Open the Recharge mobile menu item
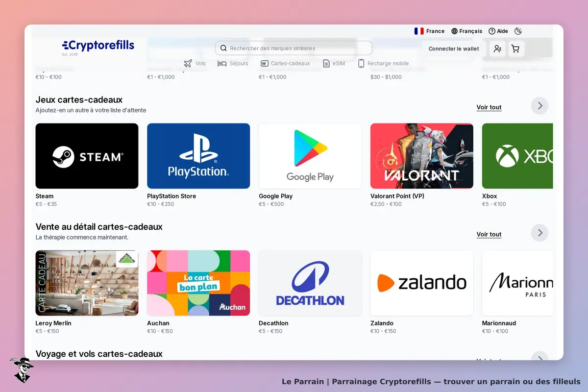 (383, 63)
